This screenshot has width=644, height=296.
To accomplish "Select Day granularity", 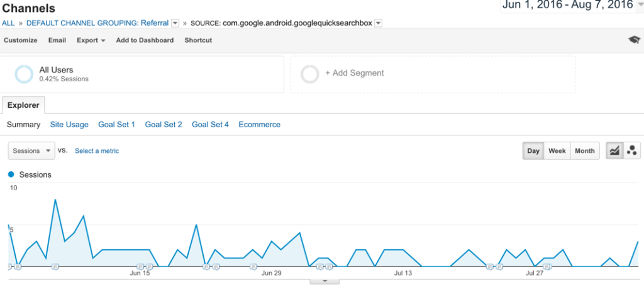I will 533,151.
